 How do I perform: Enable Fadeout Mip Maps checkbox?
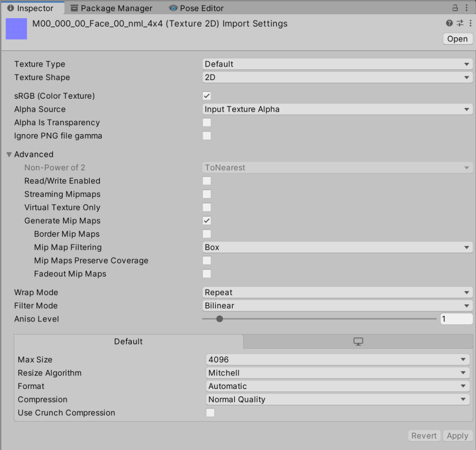tap(207, 274)
